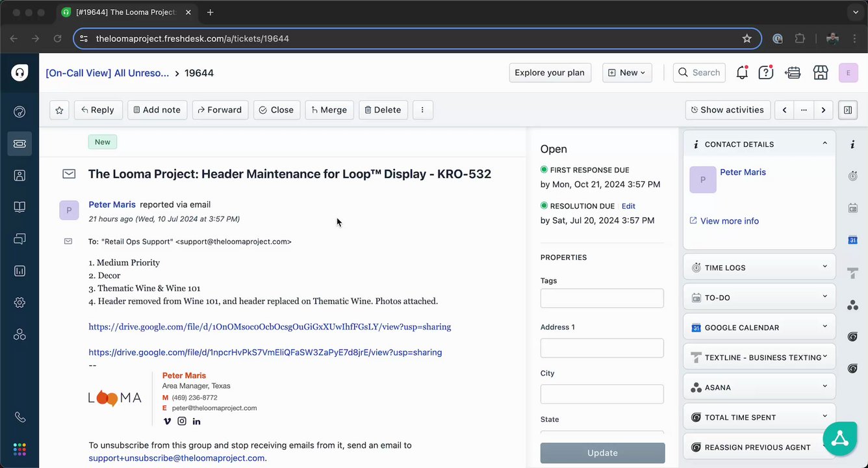Viewport: 868px width, 468px height.
Task: Open a new browser tab
Action: pos(210,12)
